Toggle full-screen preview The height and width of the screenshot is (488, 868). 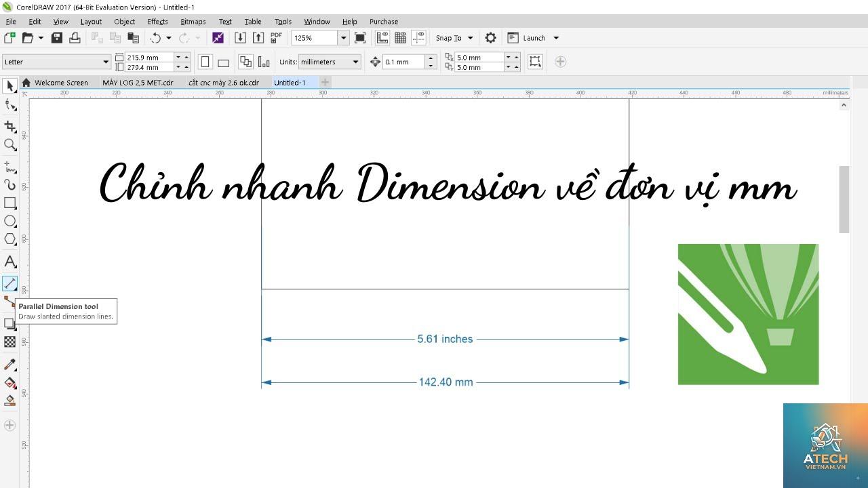(x=360, y=38)
